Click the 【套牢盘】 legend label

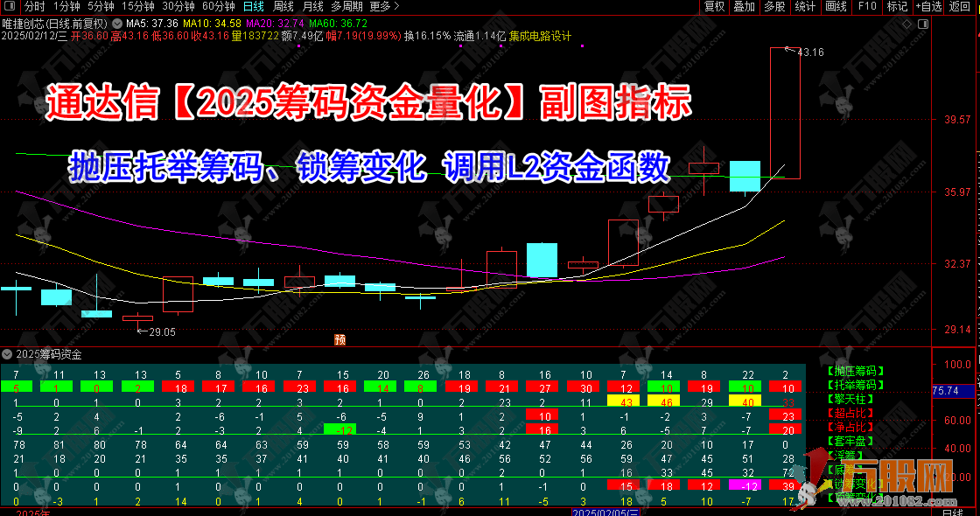pos(850,441)
